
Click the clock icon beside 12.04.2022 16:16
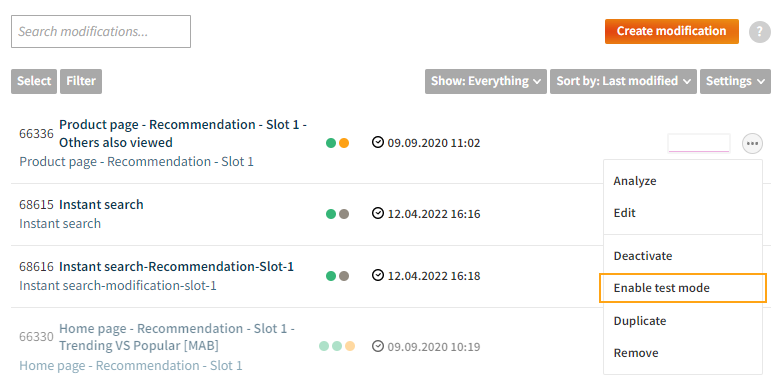pyautogui.click(x=378, y=214)
